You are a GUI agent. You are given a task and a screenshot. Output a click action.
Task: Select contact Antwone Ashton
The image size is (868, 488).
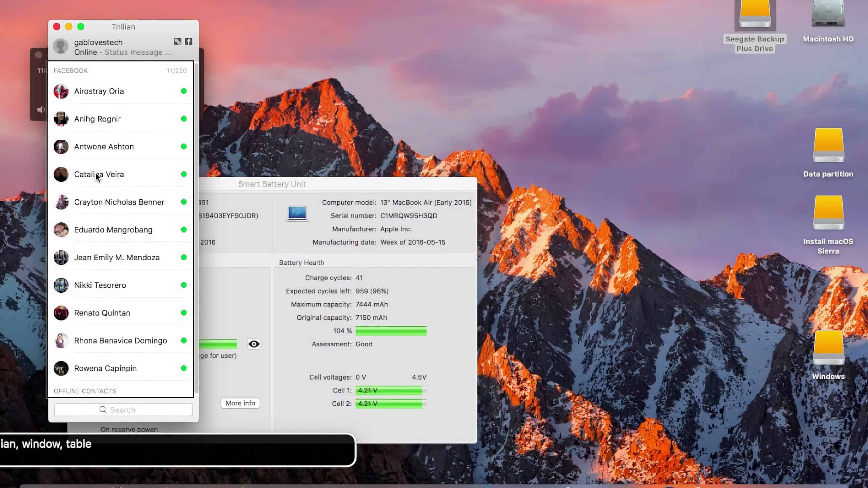click(x=120, y=147)
